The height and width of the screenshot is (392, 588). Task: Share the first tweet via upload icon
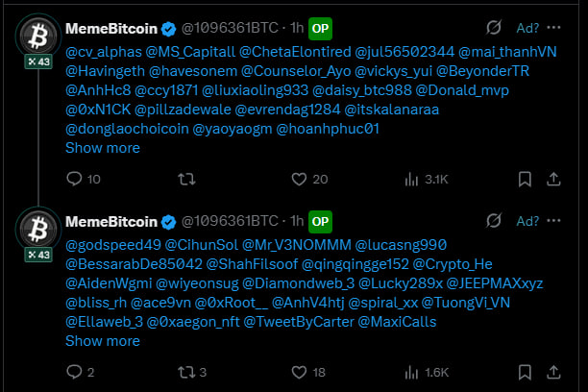[x=553, y=179]
